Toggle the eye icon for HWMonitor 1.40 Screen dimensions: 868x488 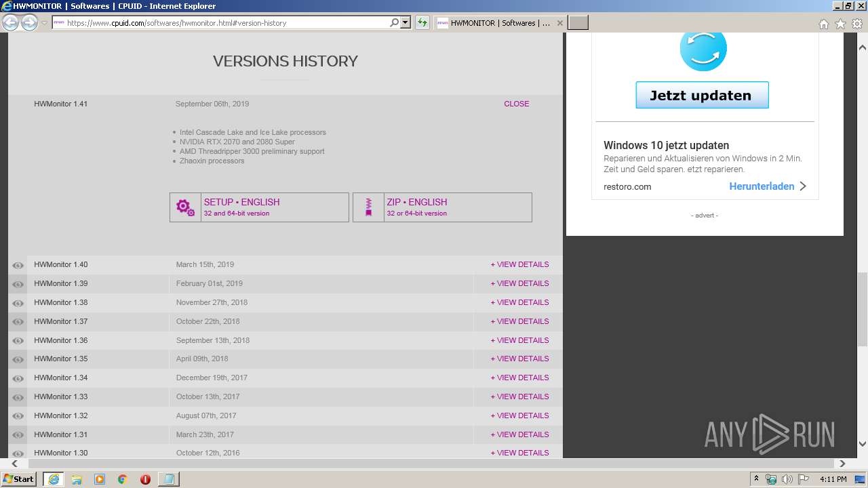coord(18,265)
